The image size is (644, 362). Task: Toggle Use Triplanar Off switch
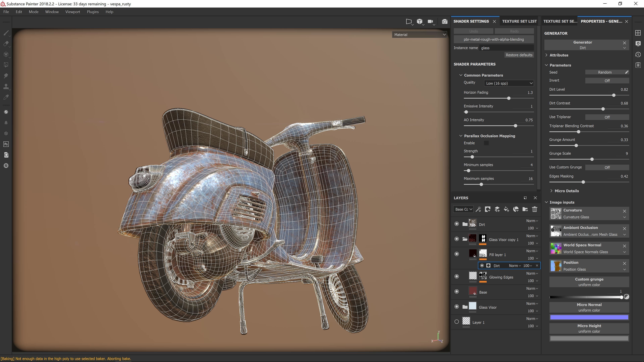click(x=607, y=117)
